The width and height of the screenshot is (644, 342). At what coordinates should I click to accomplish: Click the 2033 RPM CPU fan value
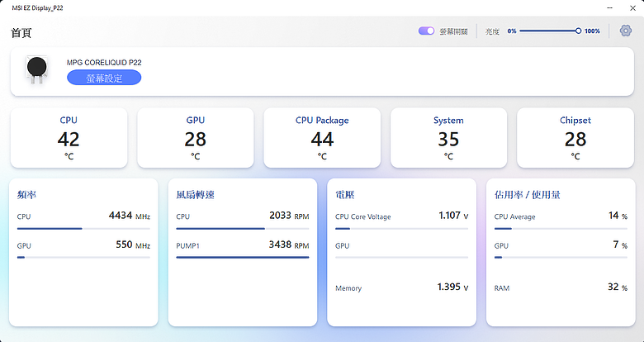click(x=289, y=216)
